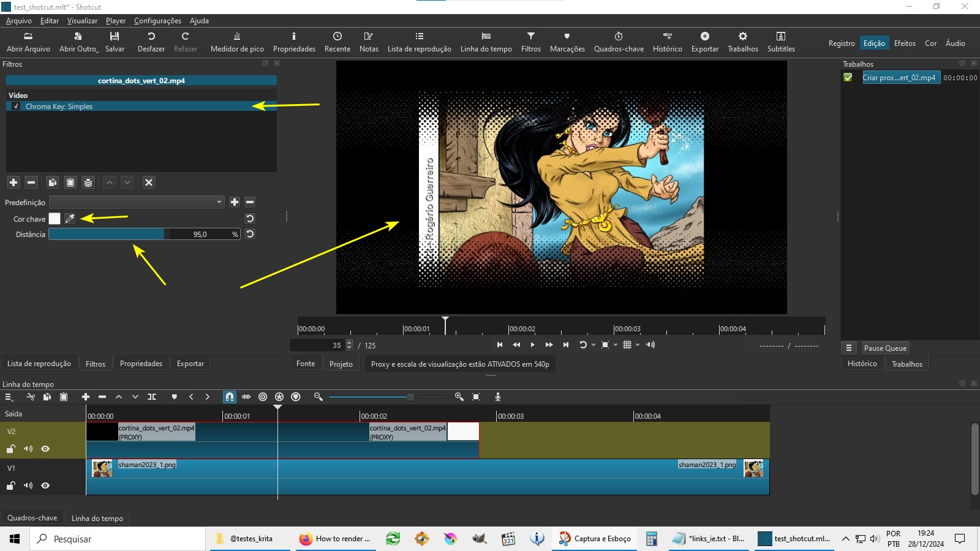
Task: Open the zoom level dropdown in player
Action: (x=616, y=345)
